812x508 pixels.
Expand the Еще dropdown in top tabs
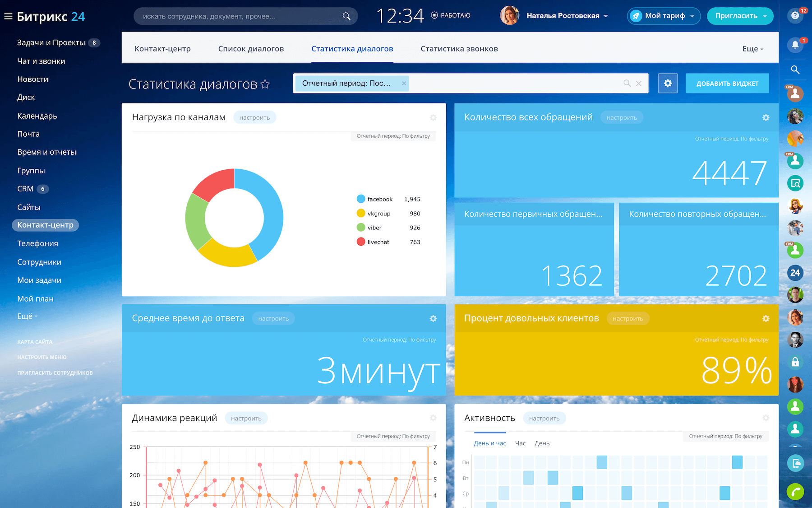tap(752, 49)
